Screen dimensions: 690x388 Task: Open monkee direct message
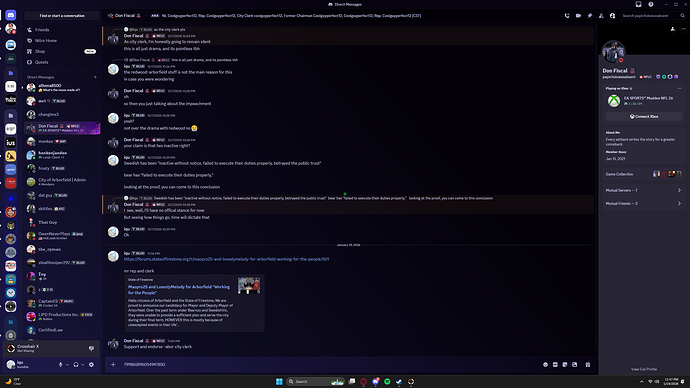[62, 142]
